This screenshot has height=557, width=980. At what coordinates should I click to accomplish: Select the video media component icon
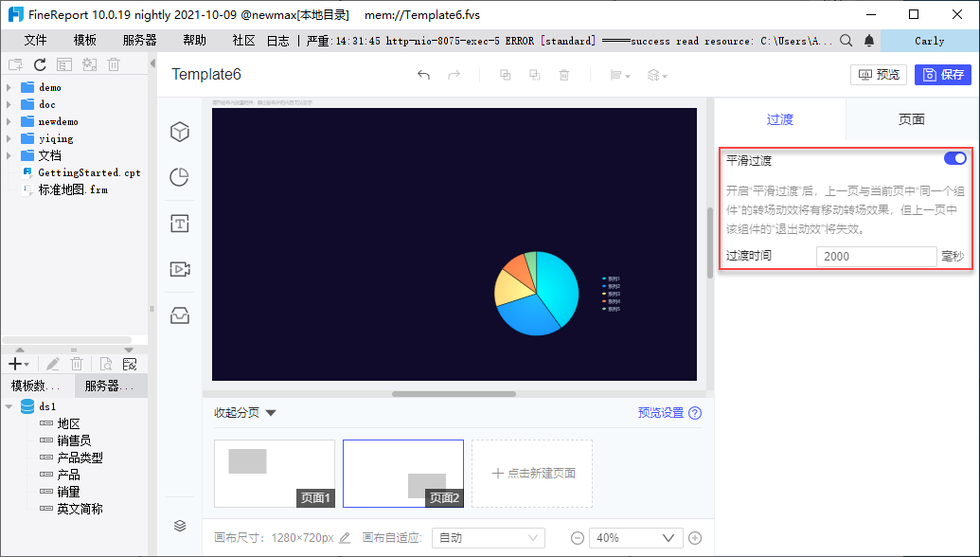pos(180,269)
